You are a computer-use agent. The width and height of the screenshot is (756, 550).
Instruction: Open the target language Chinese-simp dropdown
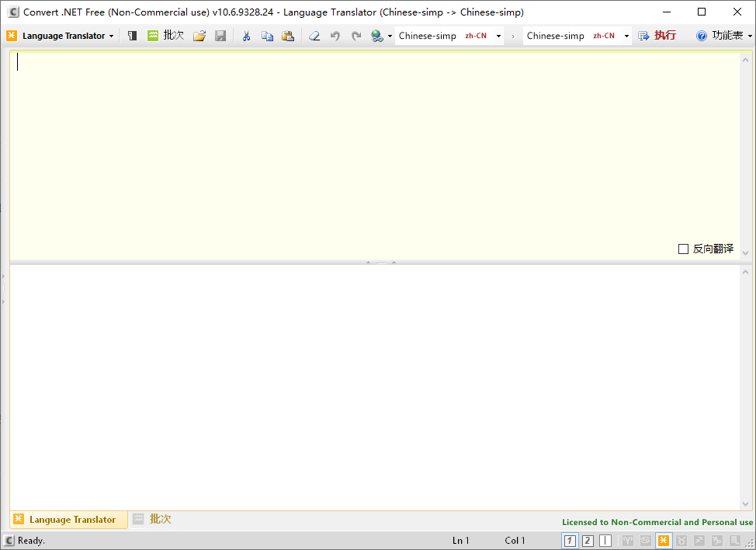pos(626,36)
